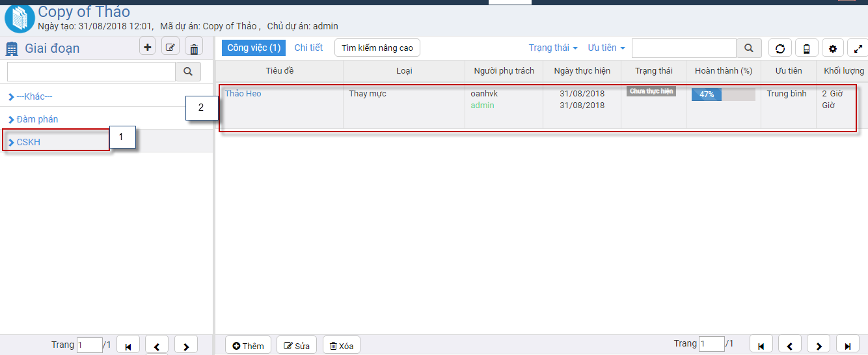Expand the ---Khác--- stage item

34,96
